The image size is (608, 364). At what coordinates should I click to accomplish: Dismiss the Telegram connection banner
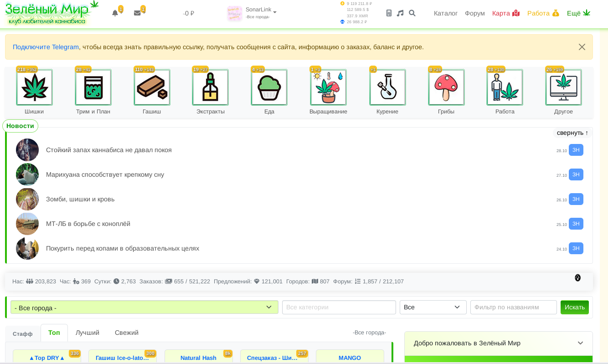(x=582, y=47)
